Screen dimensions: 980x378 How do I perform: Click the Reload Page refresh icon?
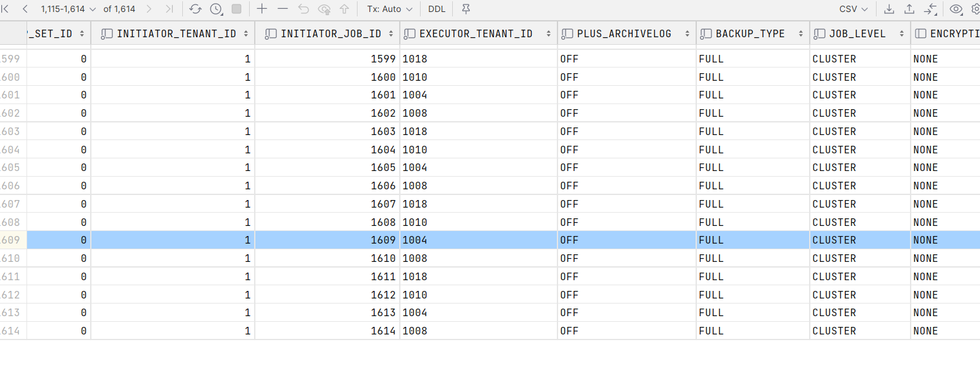click(195, 9)
